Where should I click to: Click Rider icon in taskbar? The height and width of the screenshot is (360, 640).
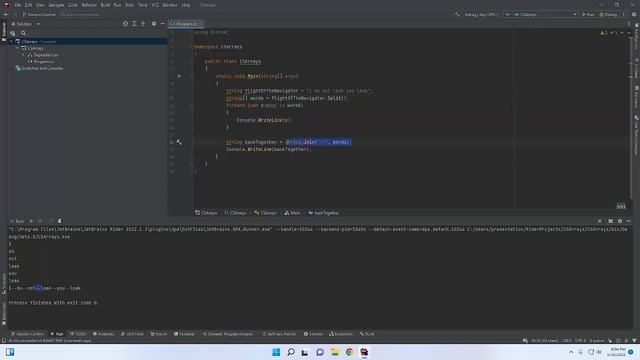364,352
